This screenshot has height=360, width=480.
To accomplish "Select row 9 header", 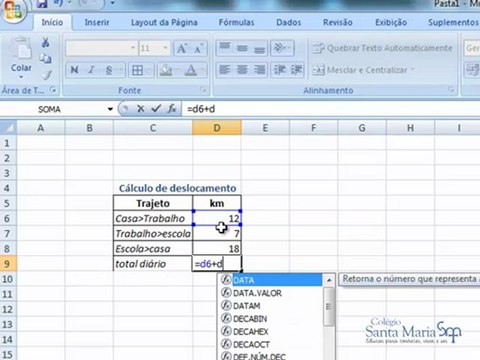I will point(7,264).
